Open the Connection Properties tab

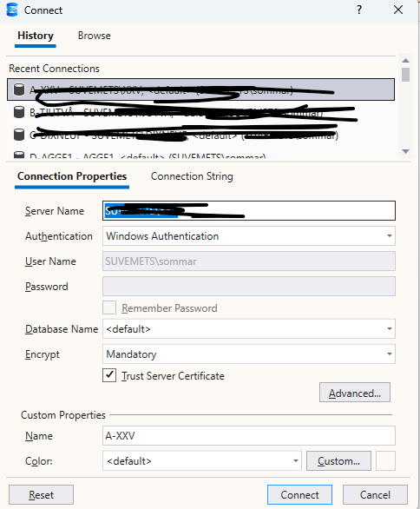click(72, 176)
